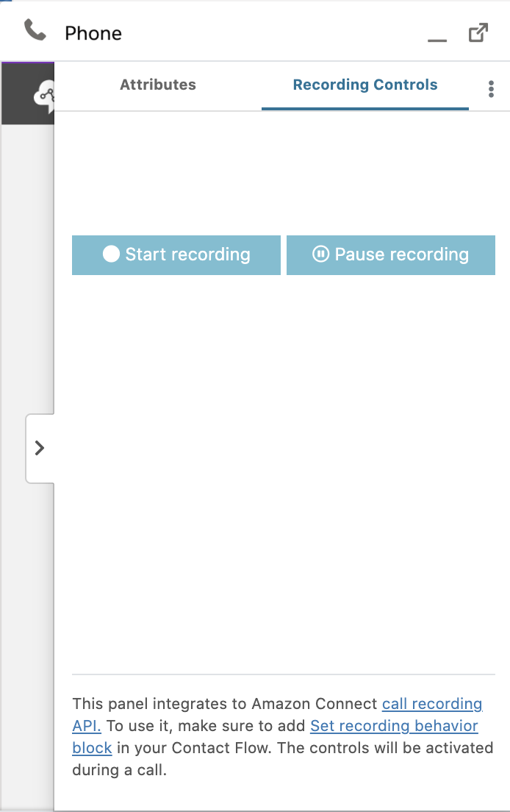Open the 'Set recording behavior' link
The width and height of the screenshot is (510, 812).
pyautogui.click(x=394, y=725)
